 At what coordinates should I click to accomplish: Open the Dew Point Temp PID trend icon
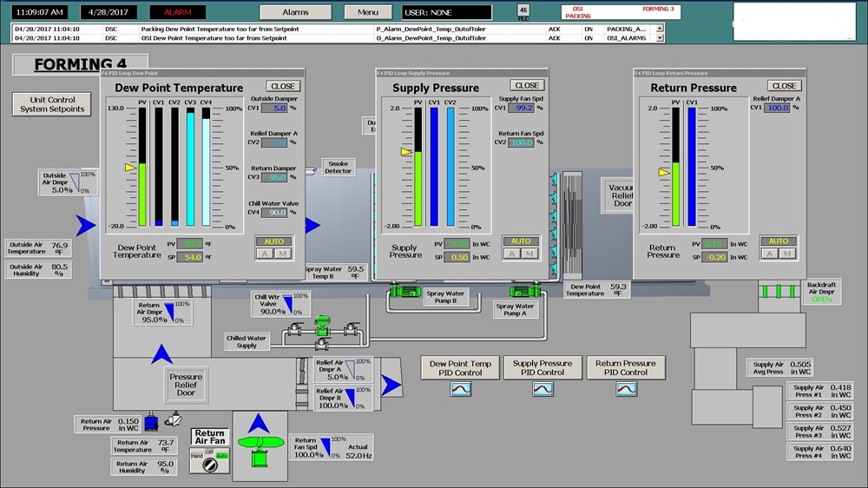(x=460, y=389)
